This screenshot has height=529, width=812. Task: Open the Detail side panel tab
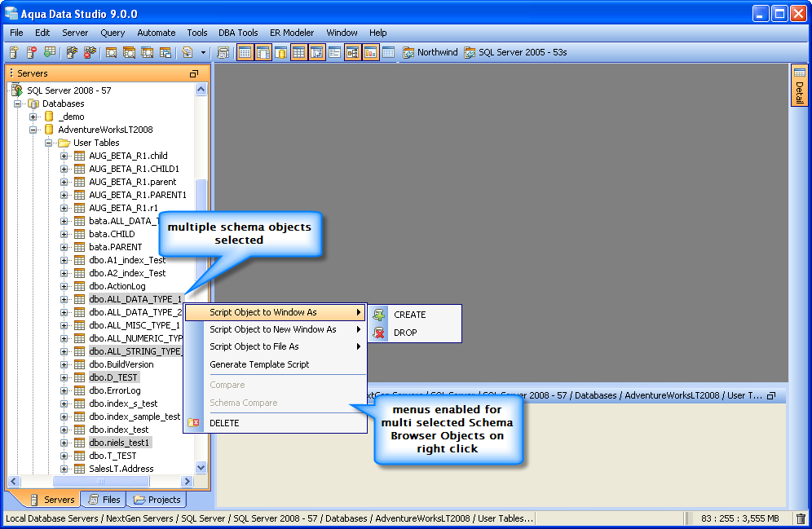point(799,85)
